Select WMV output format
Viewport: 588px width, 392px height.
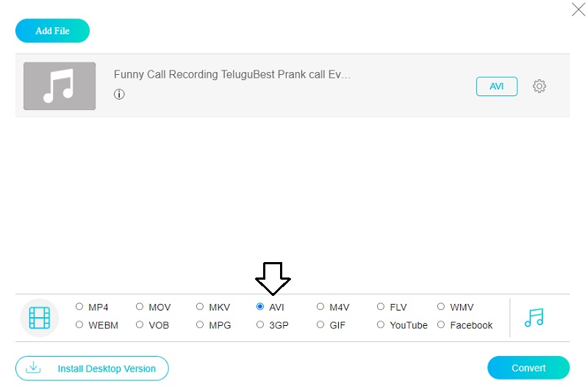(x=441, y=307)
